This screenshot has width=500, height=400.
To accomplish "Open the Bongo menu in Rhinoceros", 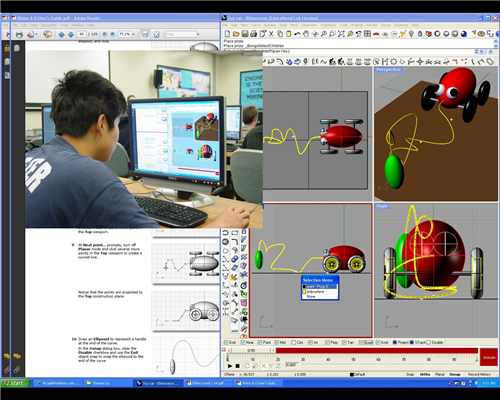I will click(x=386, y=25).
